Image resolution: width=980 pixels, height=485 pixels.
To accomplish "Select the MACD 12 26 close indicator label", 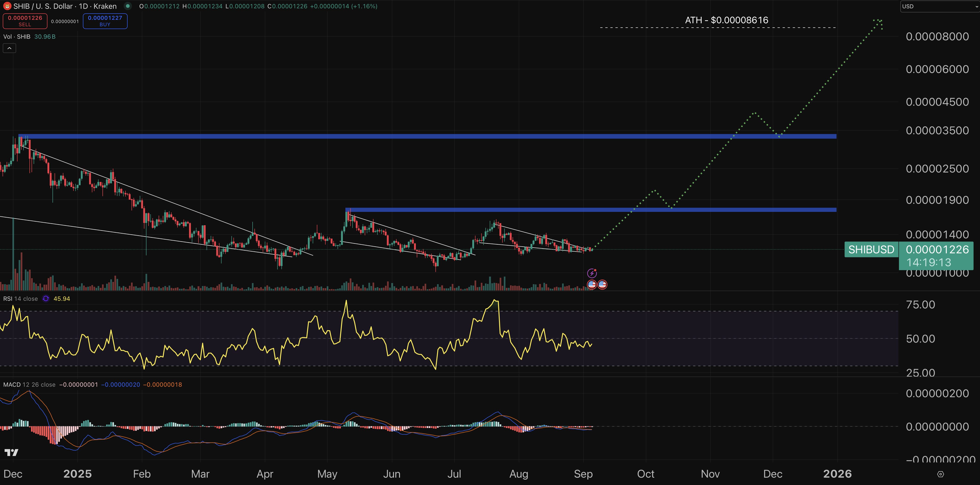I will click(x=29, y=385).
